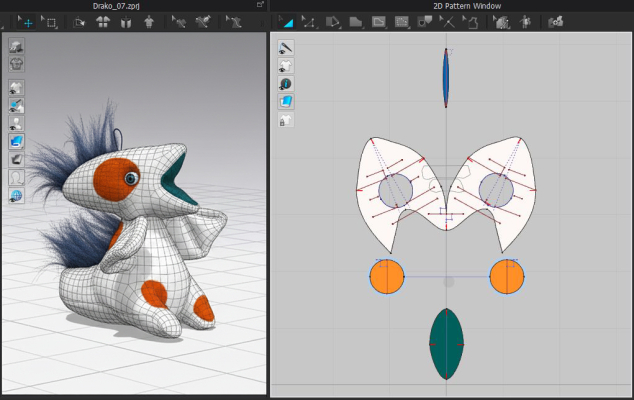Click the Drako_07.zprj window title

coord(116,6)
